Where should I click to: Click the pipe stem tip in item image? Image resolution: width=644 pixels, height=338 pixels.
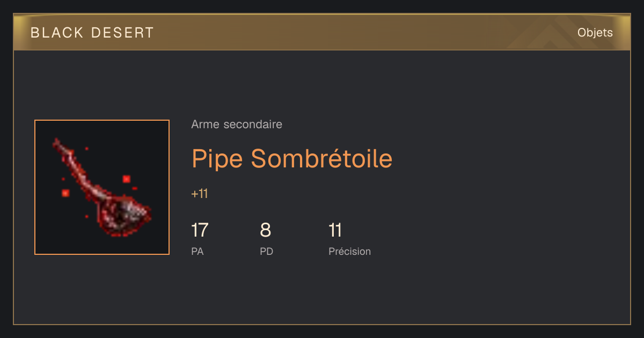pyautogui.click(x=56, y=142)
